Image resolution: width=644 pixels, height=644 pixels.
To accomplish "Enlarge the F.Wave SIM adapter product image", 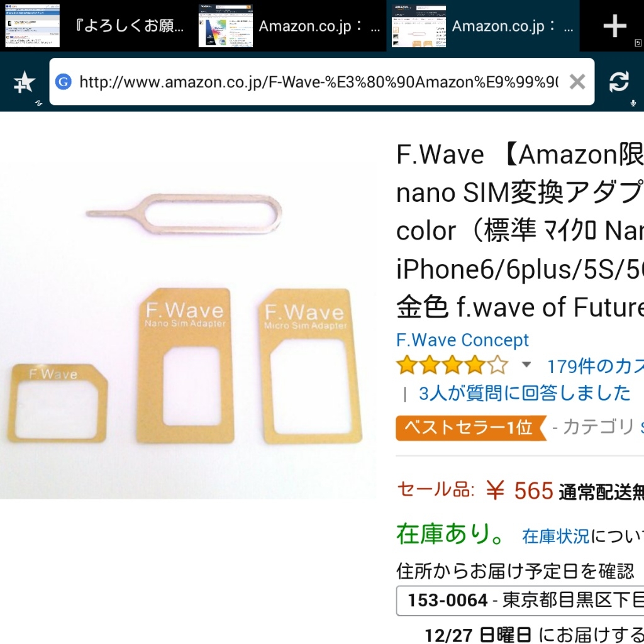I will (187, 331).
